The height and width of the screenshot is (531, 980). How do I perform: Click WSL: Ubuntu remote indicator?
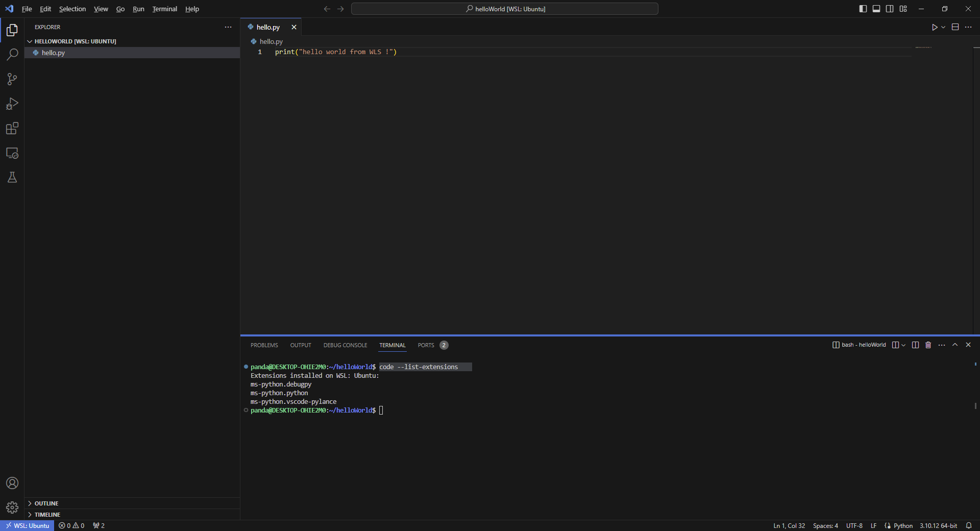27,525
